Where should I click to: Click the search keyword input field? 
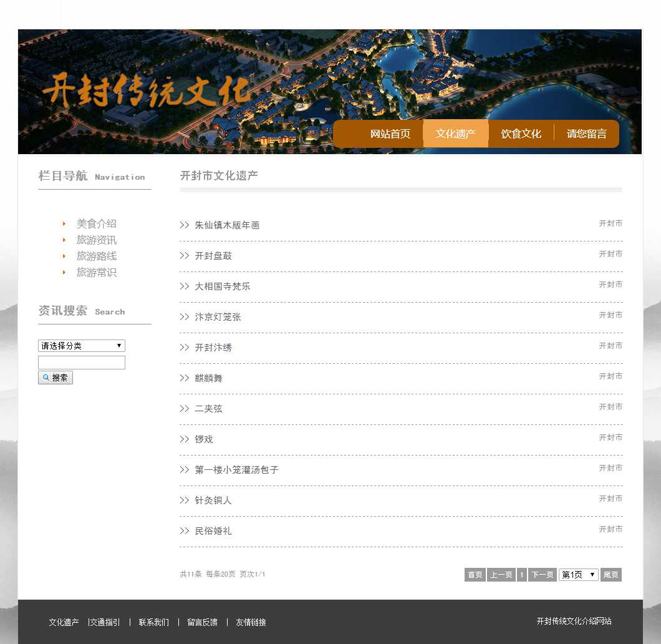[82, 363]
